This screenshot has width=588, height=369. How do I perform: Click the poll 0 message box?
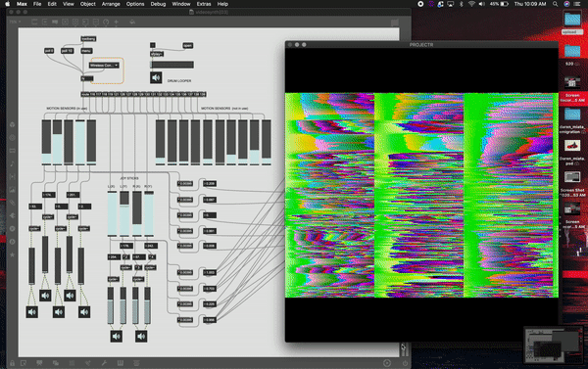(49, 51)
